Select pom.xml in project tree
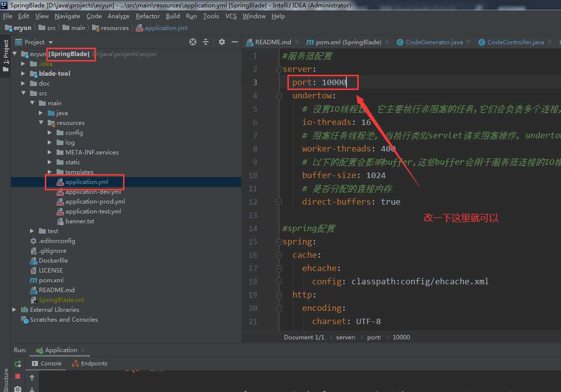Image resolution: width=561 pixels, height=392 pixels. click(x=51, y=280)
